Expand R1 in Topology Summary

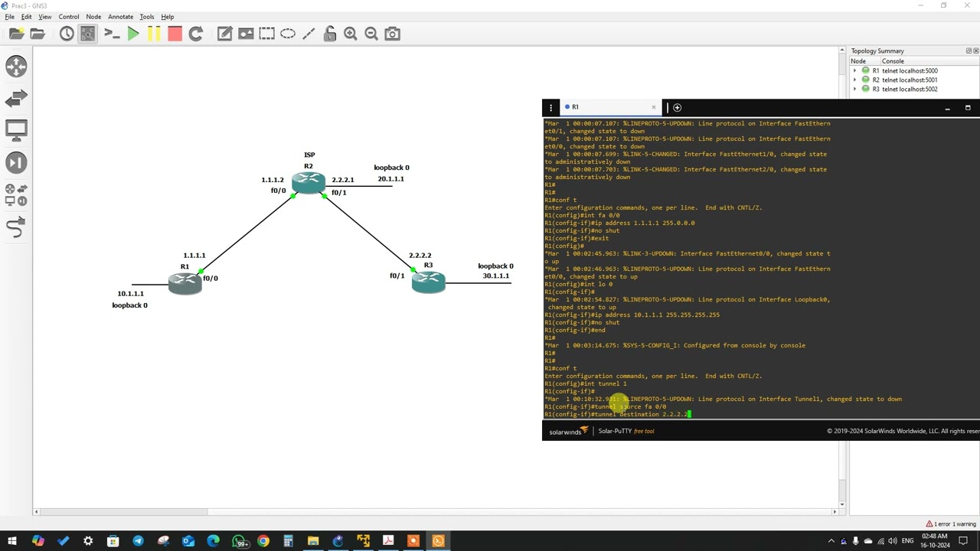click(855, 70)
